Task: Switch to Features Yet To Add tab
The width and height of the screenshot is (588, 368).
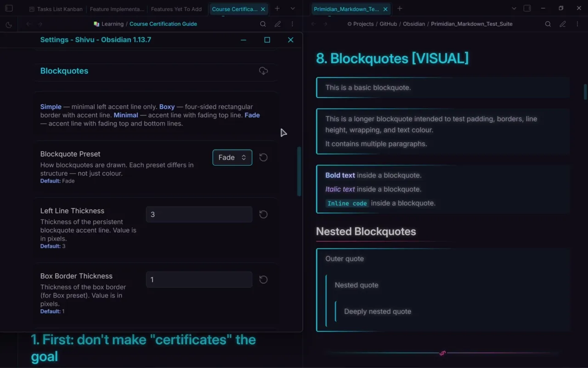Action: 176,9
